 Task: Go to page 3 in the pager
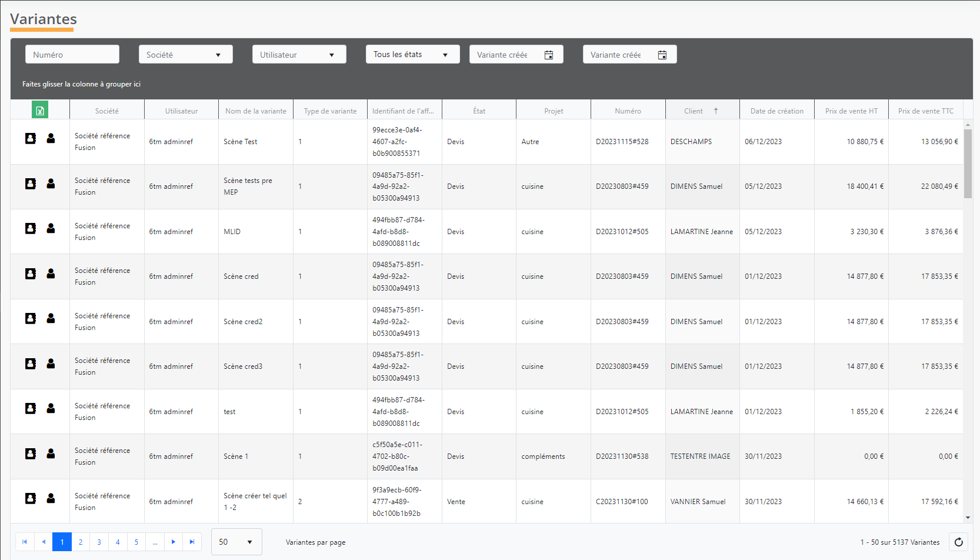coord(99,542)
